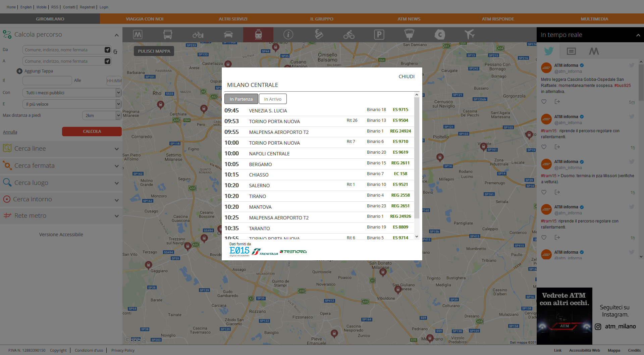
Task: Open the VIAGGIA CON NOI menu
Action: (145, 19)
